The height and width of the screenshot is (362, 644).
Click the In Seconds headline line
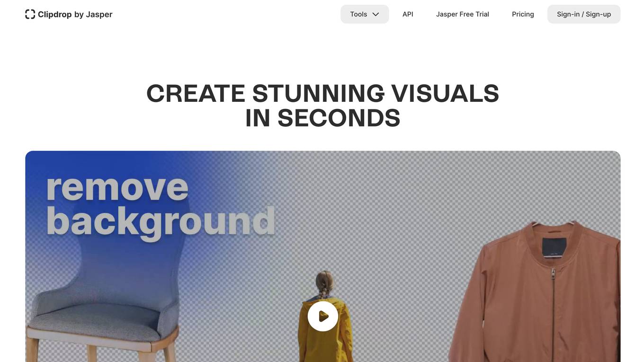(x=323, y=118)
